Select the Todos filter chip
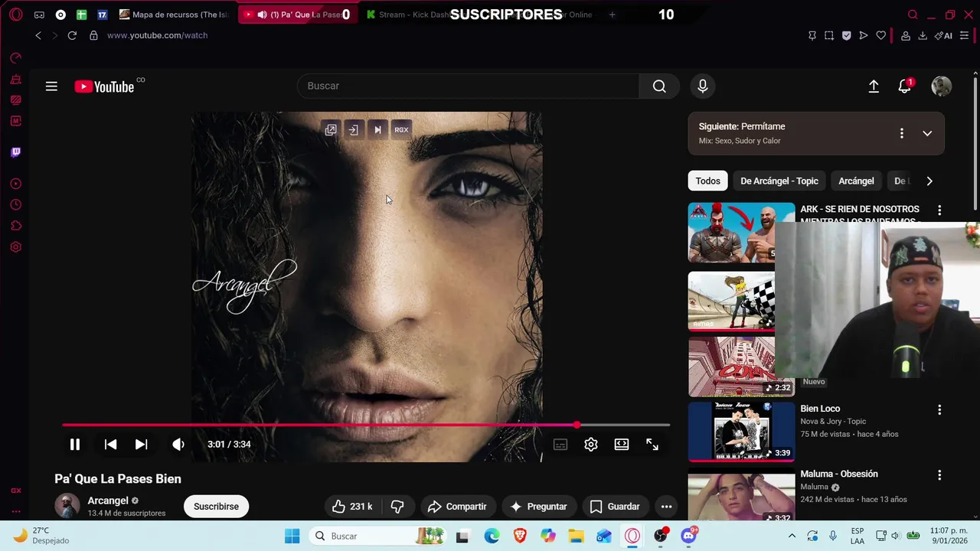 707,181
